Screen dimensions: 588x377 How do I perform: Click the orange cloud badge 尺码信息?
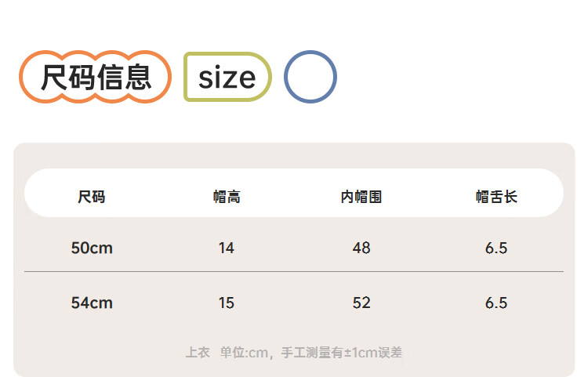point(95,77)
